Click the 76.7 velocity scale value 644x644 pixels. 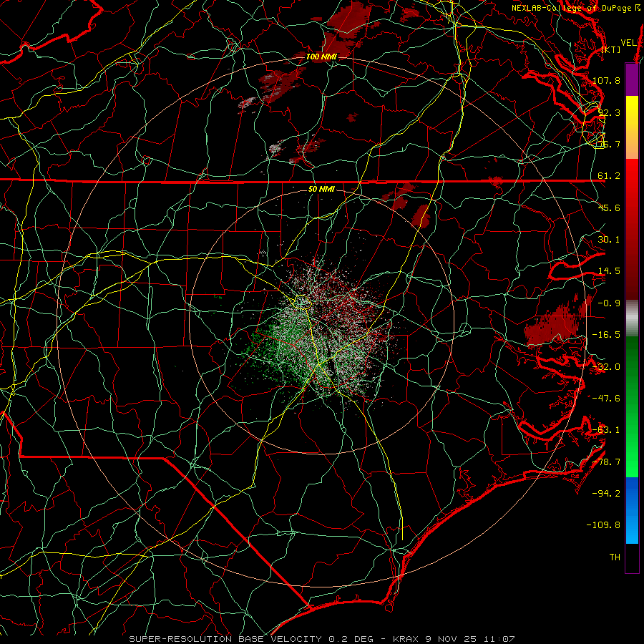[609, 144]
